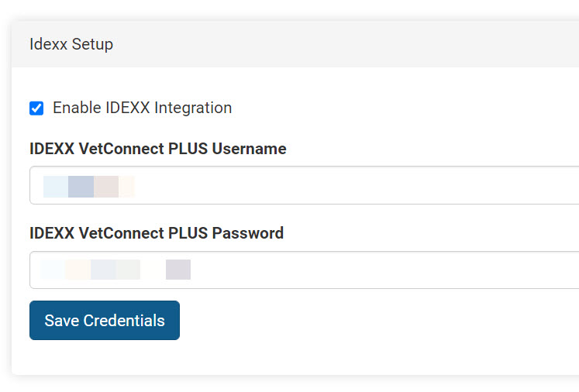Focus the VetConnect PLUS Password input field
Viewport: 579px width, 392px height.
pos(310,270)
